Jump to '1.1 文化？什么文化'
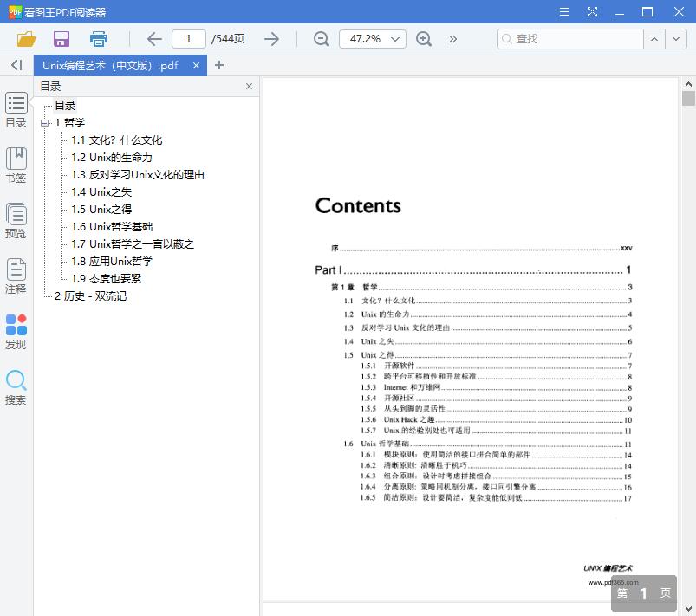 117,140
